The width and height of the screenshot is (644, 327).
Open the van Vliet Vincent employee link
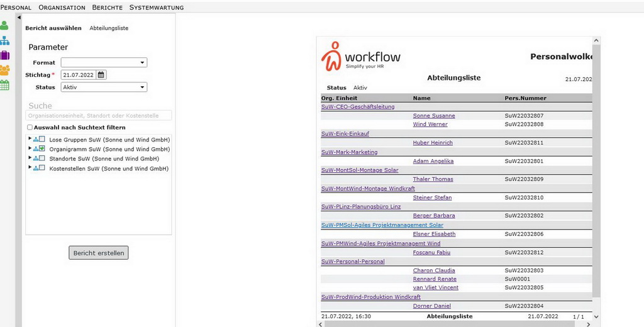[x=435, y=287]
